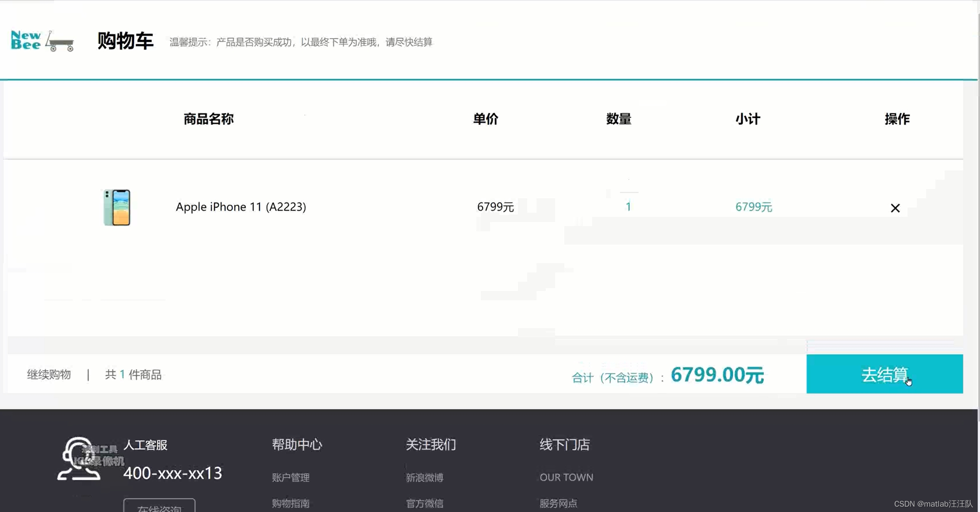The width and height of the screenshot is (980, 512).
Task: Open the 官方微信 link
Action: click(x=424, y=503)
